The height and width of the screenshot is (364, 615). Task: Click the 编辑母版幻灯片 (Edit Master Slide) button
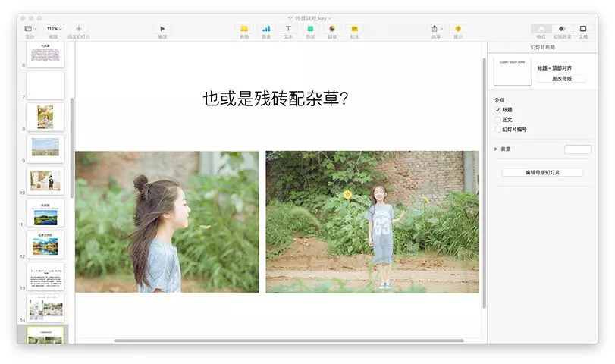tap(542, 173)
